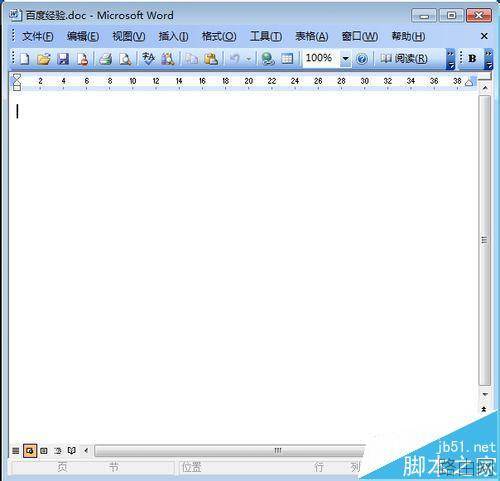Click the 100% zoom field
Viewport: 500px width, 481px height.
(x=321, y=58)
